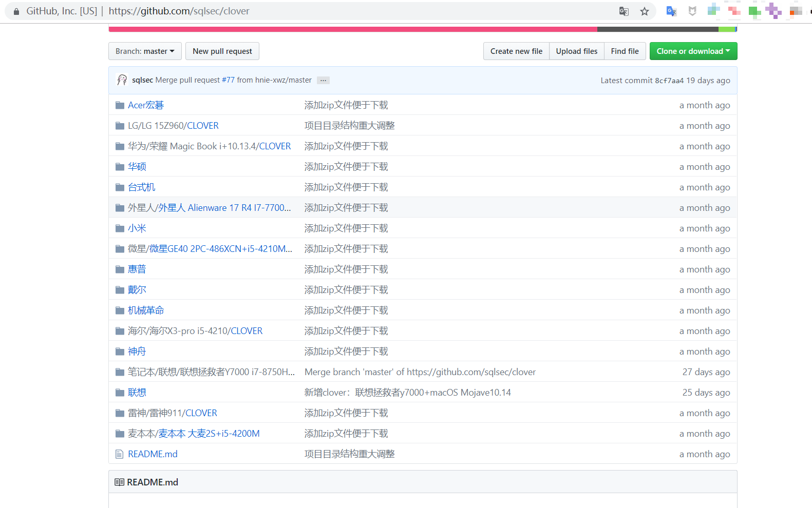Expand the Clone or download menu

click(x=693, y=51)
